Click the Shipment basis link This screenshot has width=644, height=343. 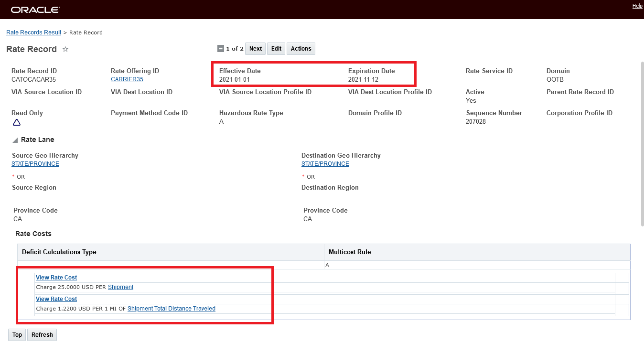click(x=120, y=287)
